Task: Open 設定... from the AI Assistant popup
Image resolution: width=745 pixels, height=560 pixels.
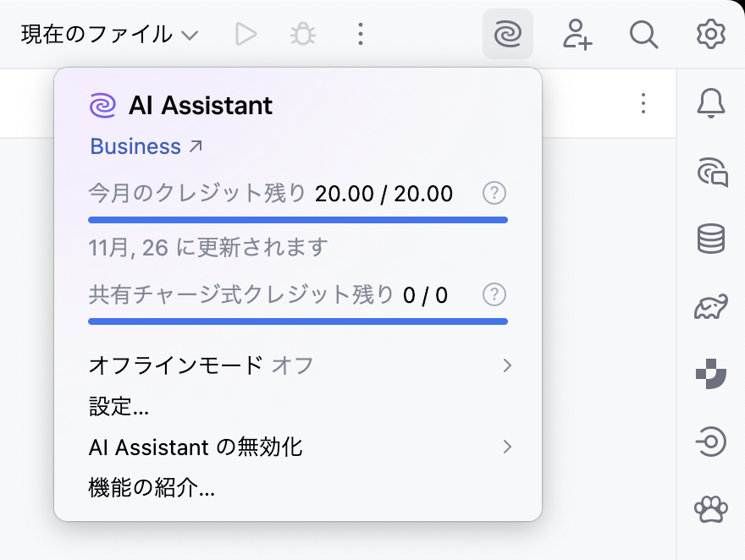Action: pos(119,406)
